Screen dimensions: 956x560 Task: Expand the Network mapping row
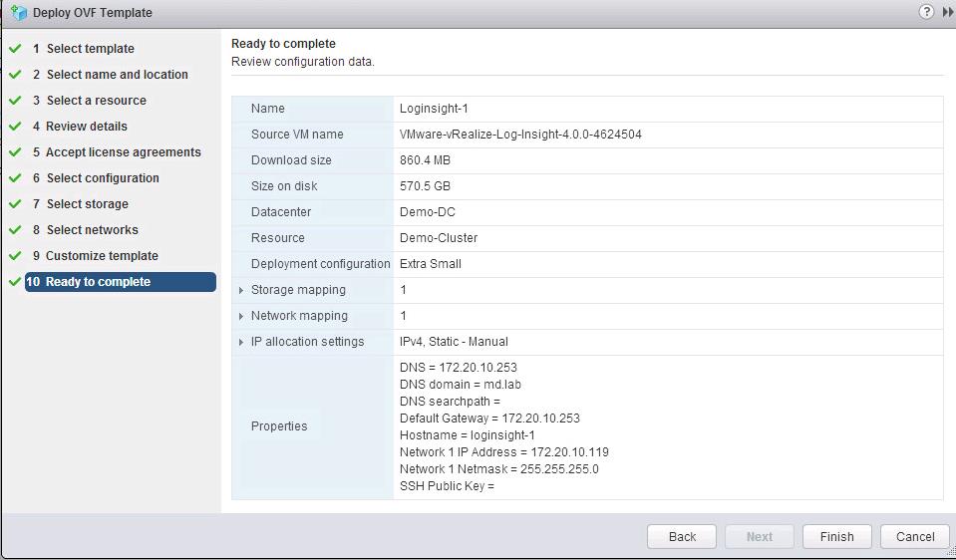tap(241, 316)
